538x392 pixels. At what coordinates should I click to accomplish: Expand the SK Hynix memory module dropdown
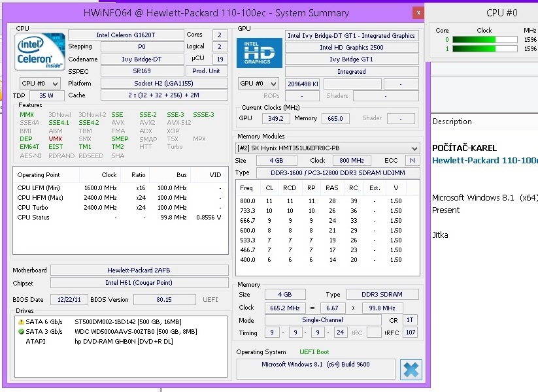click(x=328, y=148)
